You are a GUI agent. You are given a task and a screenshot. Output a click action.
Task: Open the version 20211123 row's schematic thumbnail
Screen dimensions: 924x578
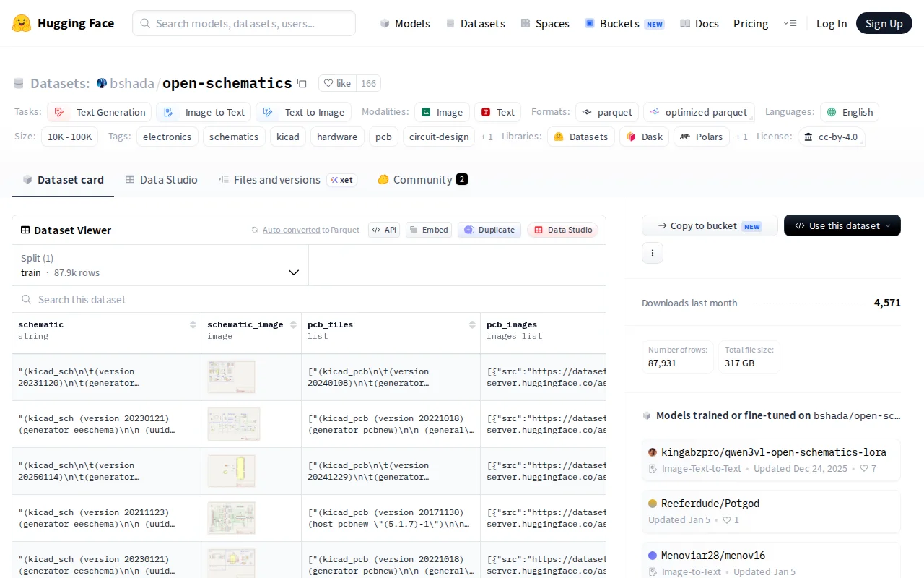232,518
